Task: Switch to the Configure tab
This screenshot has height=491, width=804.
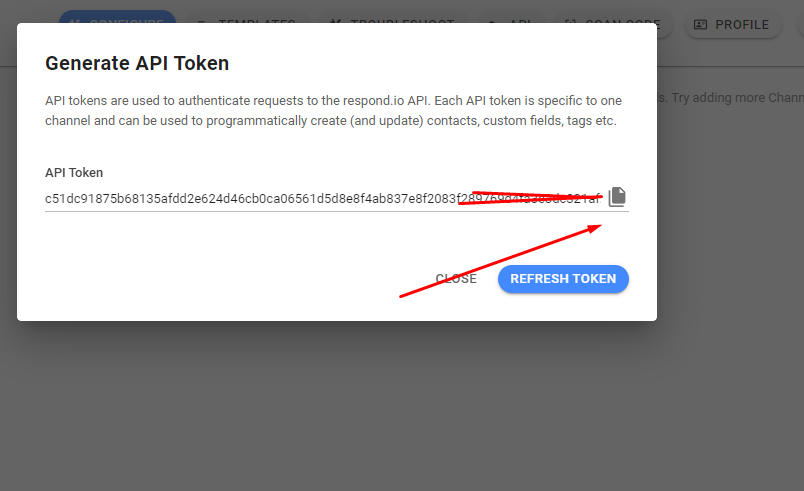Action: click(x=117, y=17)
